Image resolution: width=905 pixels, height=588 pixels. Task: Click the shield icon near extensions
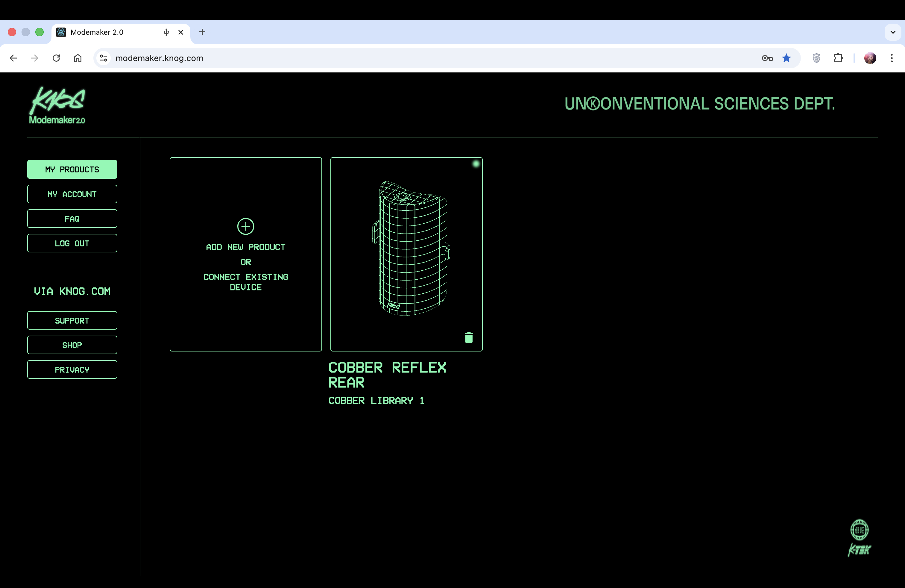click(816, 58)
